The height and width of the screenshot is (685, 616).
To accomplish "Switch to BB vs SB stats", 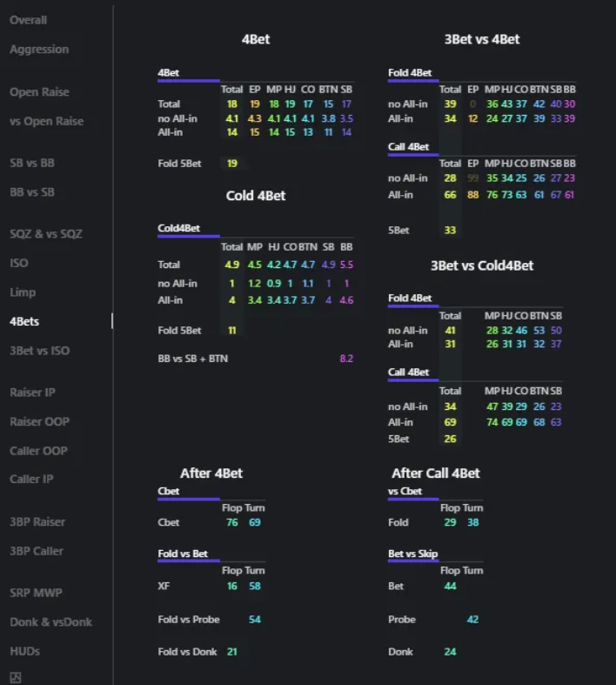I will coord(32,191).
